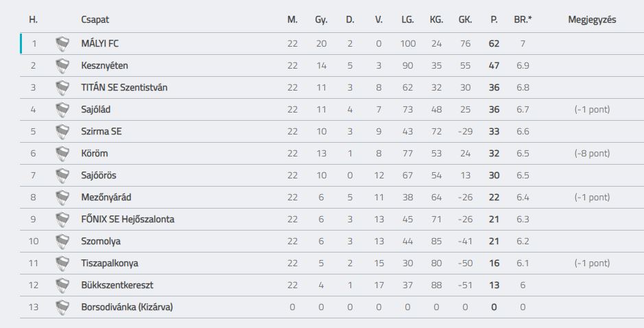
Task: Open the Szirma SE team link
Action: click(102, 132)
